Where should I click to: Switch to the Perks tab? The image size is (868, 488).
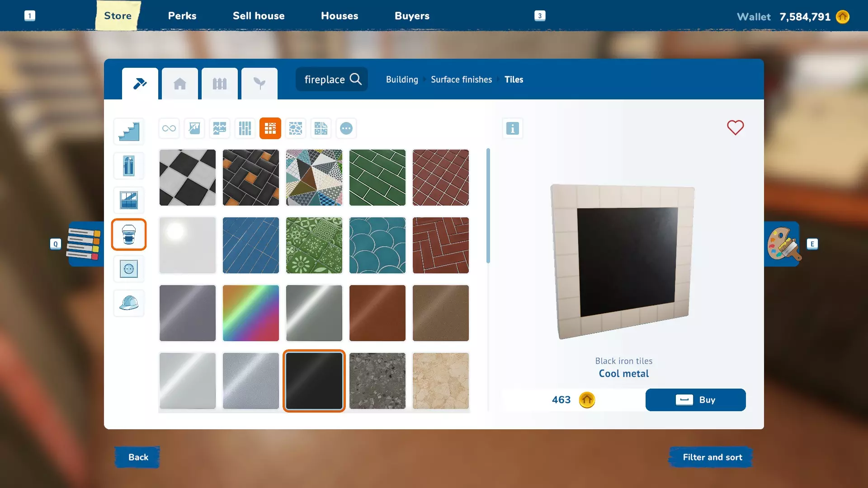click(x=182, y=16)
